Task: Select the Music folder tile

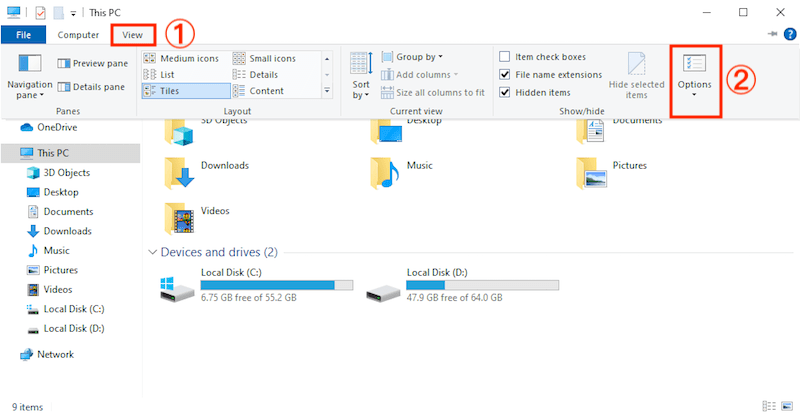Action: click(x=402, y=173)
